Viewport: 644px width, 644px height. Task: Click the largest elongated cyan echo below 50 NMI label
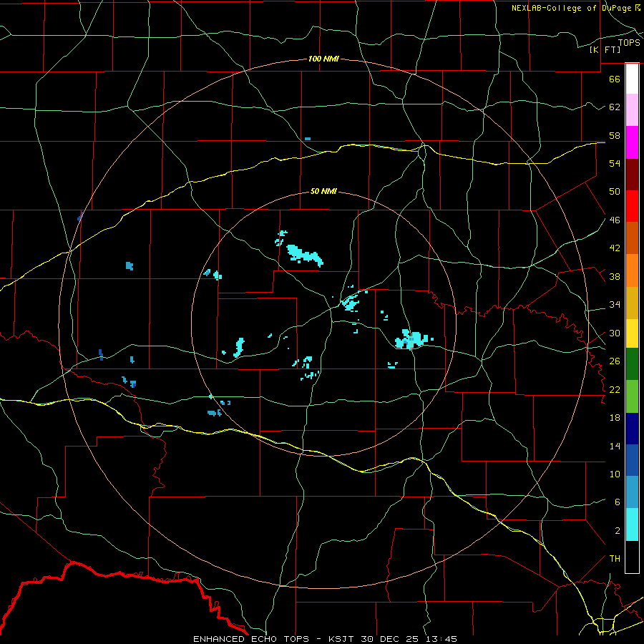coord(305,255)
